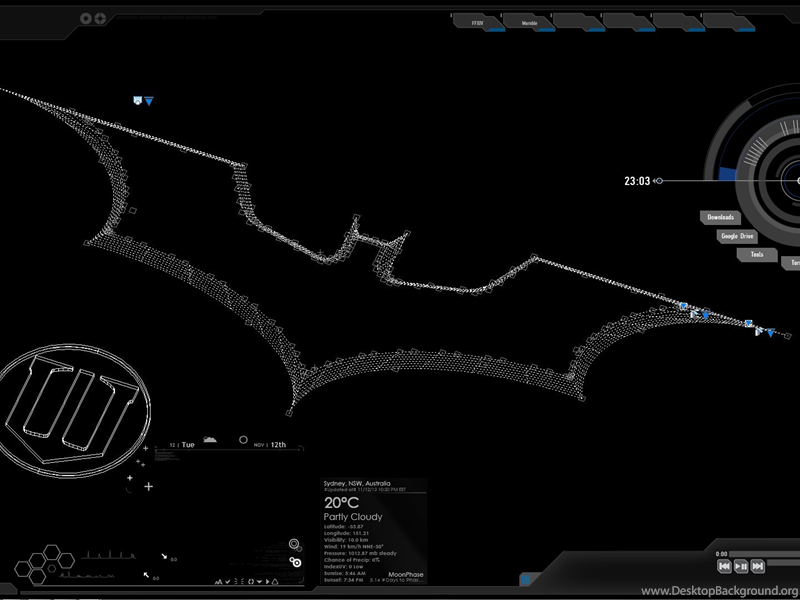Toggle play/pause in the media player

tap(741, 566)
